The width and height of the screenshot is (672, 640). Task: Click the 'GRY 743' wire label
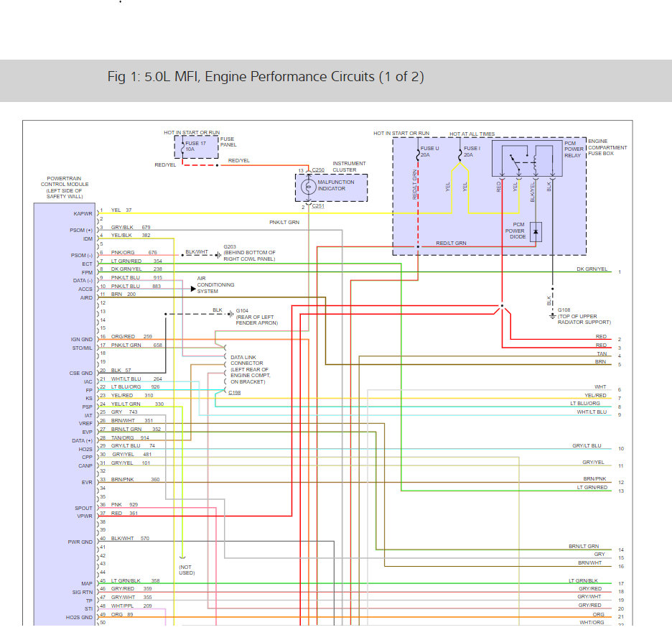pos(124,412)
